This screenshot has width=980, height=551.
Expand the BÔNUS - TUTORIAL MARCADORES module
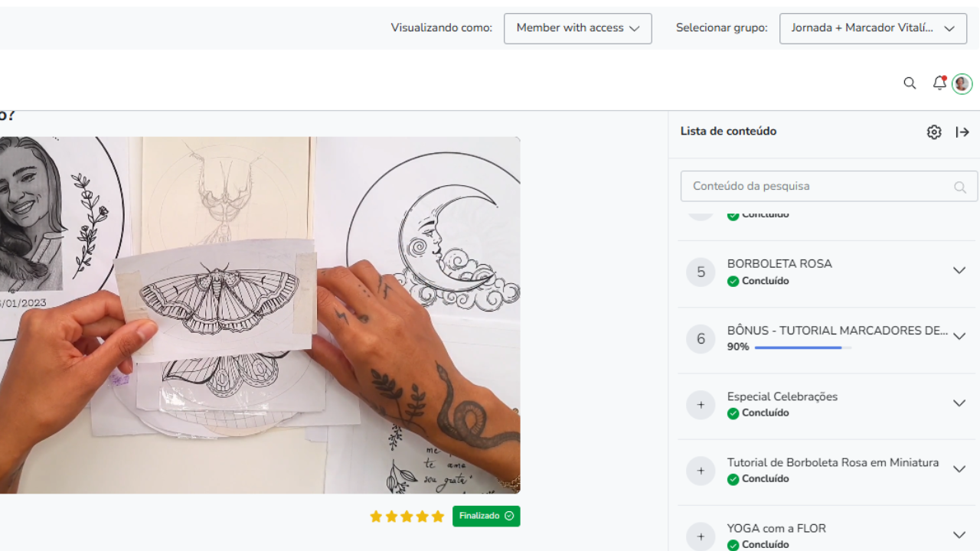click(959, 337)
